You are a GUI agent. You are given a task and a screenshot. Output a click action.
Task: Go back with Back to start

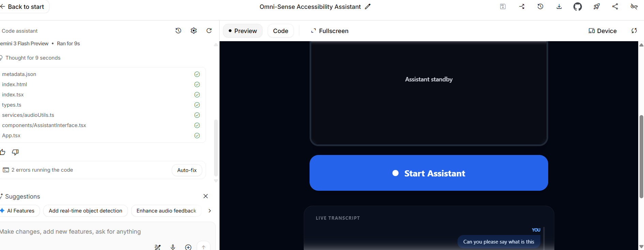pos(23,7)
